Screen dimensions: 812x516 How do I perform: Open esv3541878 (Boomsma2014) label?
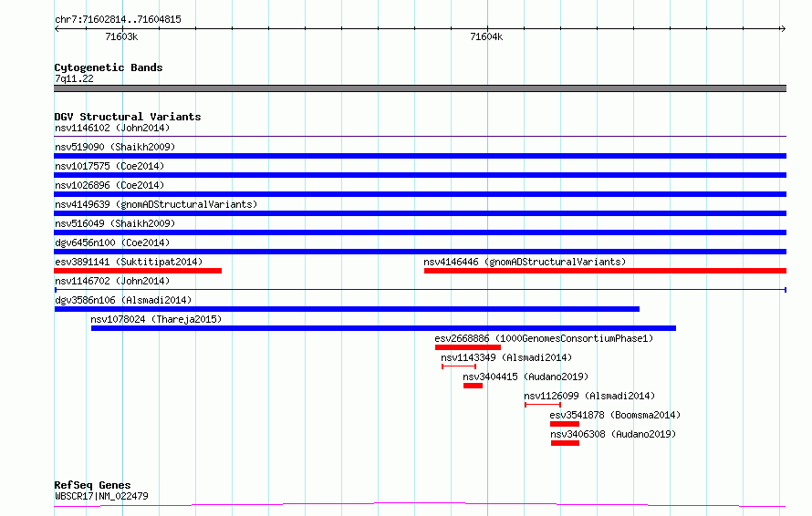(615, 415)
